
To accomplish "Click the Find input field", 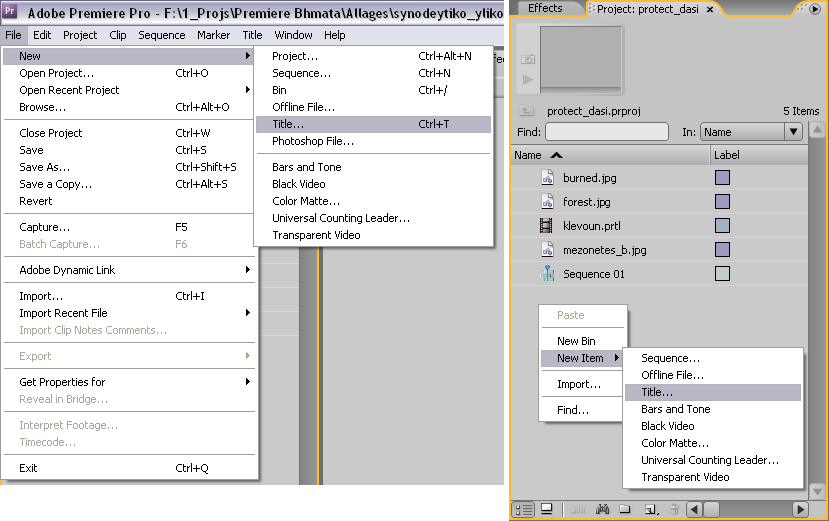I will pos(607,132).
